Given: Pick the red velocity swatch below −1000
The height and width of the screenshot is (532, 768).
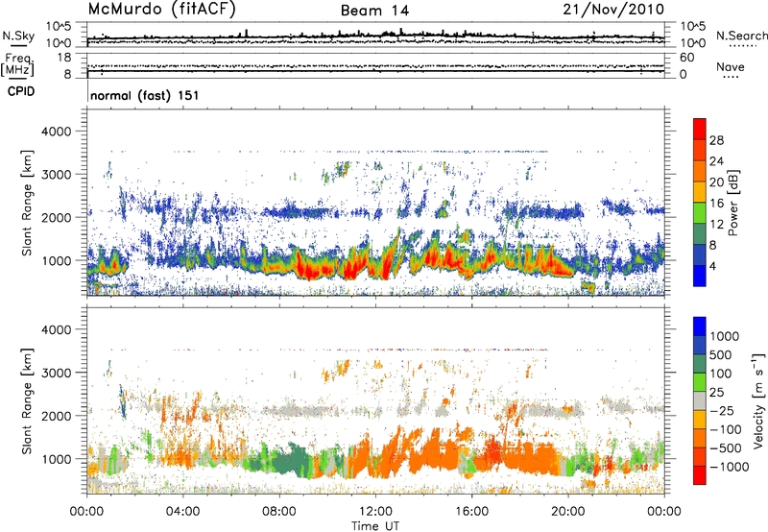Looking at the screenshot, I should [x=700, y=475].
